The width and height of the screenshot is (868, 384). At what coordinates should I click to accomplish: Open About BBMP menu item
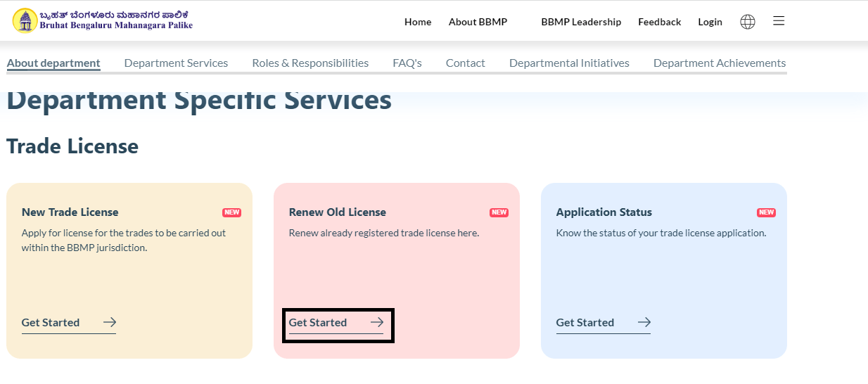(x=478, y=22)
